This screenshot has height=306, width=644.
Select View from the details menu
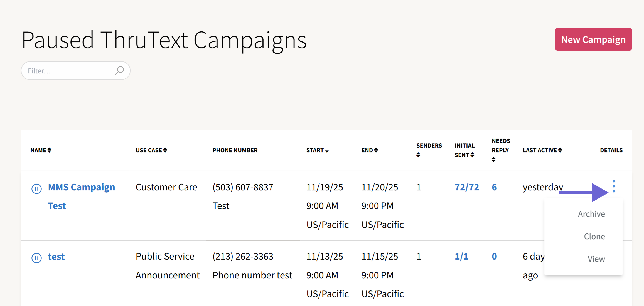coord(596,259)
